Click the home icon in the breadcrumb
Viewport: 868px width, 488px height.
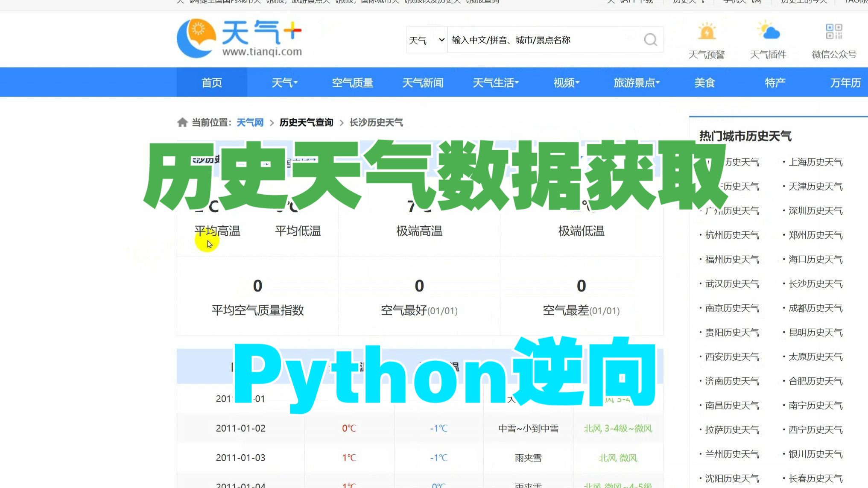(182, 122)
